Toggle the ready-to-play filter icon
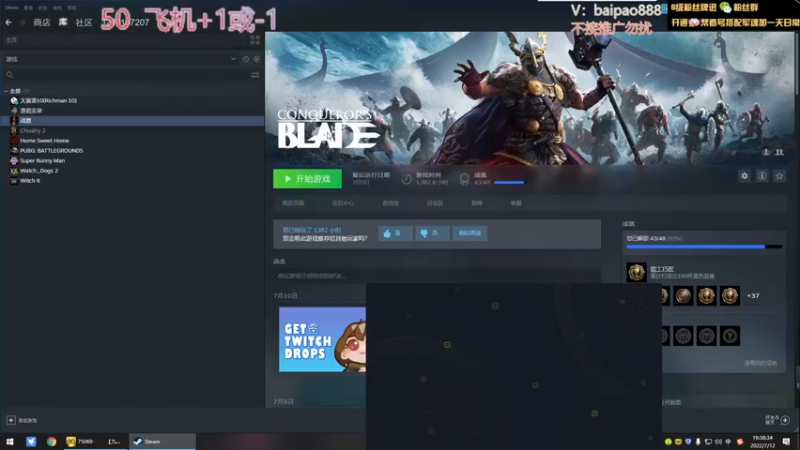The width and height of the screenshot is (800, 450). (x=257, y=59)
